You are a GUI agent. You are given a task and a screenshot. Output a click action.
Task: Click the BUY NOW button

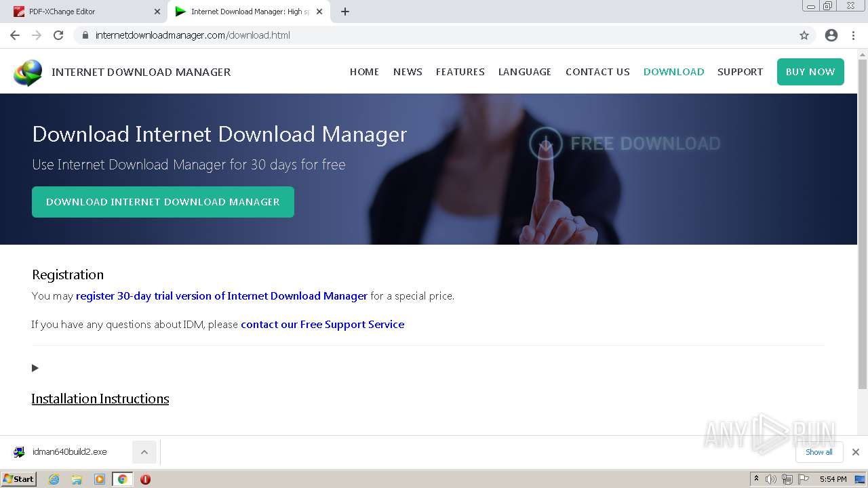[810, 72]
